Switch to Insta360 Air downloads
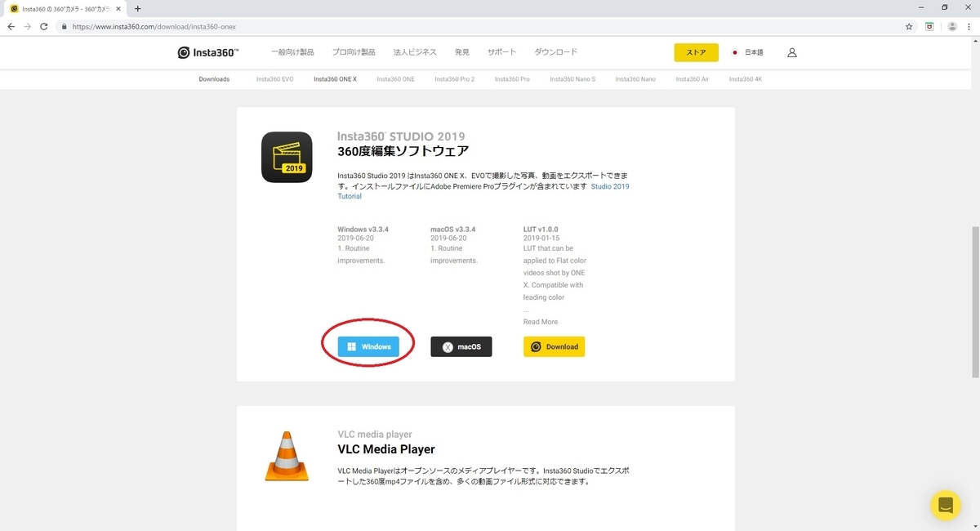This screenshot has height=531, width=980. pyautogui.click(x=693, y=79)
